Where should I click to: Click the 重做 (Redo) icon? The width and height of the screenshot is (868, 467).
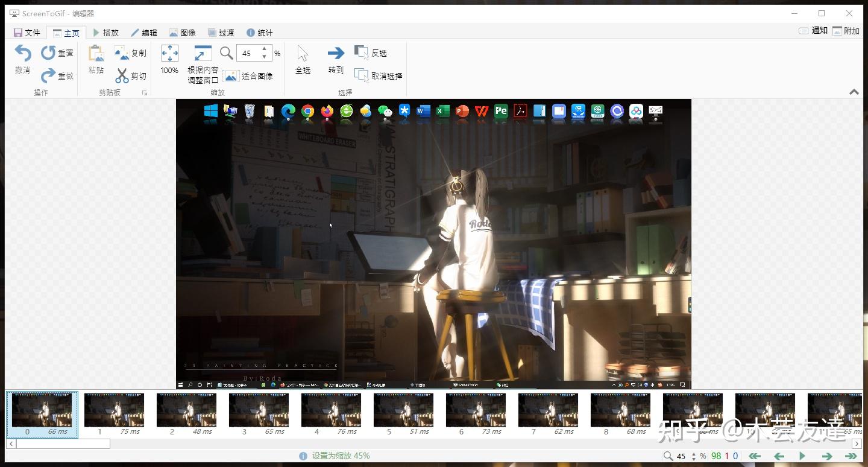click(x=48, y=76)
